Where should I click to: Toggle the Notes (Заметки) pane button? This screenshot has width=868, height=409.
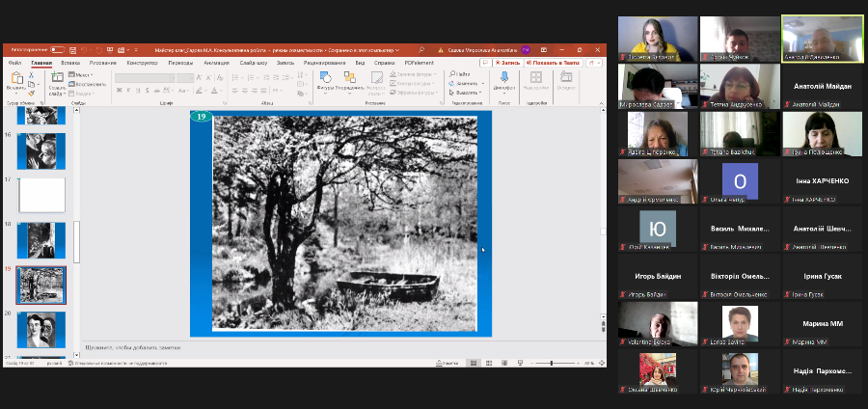(446, 363)
